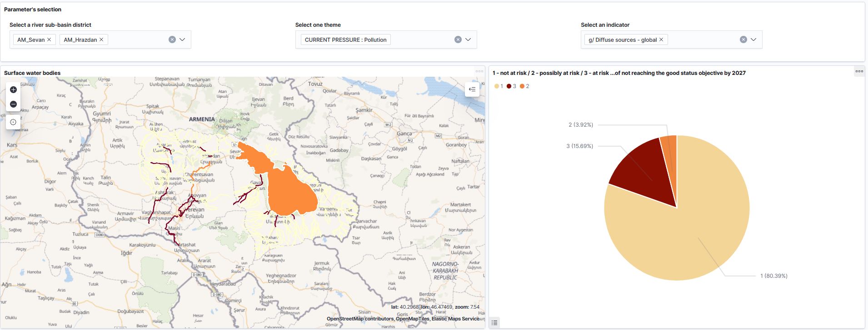Zoom in on the map

(x=13, y=89)
